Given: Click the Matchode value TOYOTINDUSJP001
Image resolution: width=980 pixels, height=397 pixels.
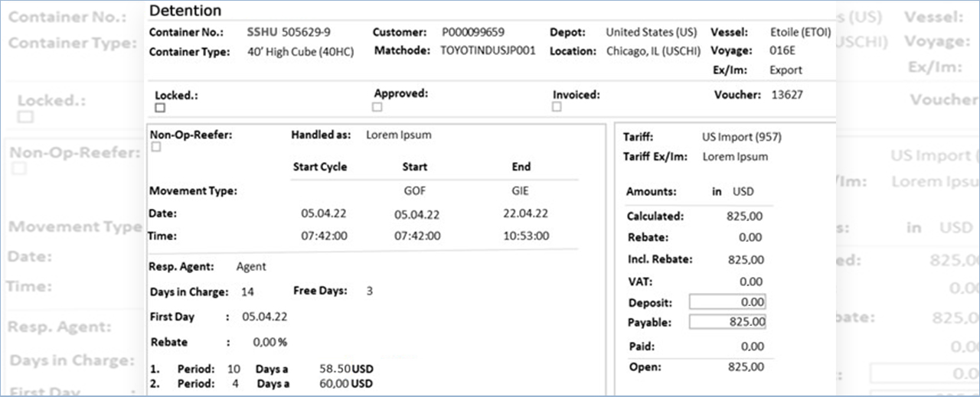Looking at the screenshot, I should click(x=488, y=51).
